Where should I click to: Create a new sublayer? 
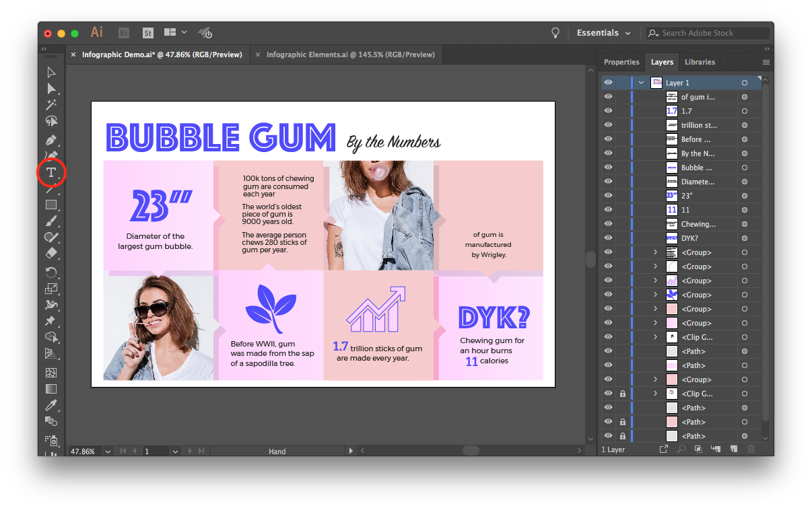(x=716, y=449)
